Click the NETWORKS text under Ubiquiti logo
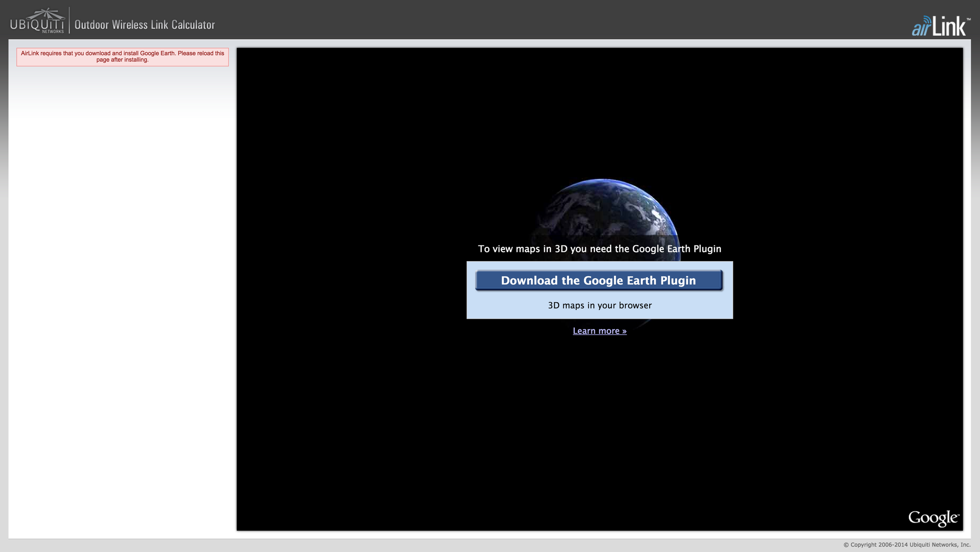The height and width of the screenshot is (552, 980). coord(52,31)
